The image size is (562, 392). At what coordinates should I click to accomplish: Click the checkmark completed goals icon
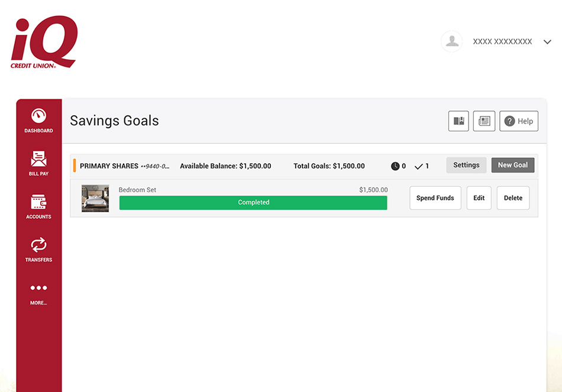[419, 166]
